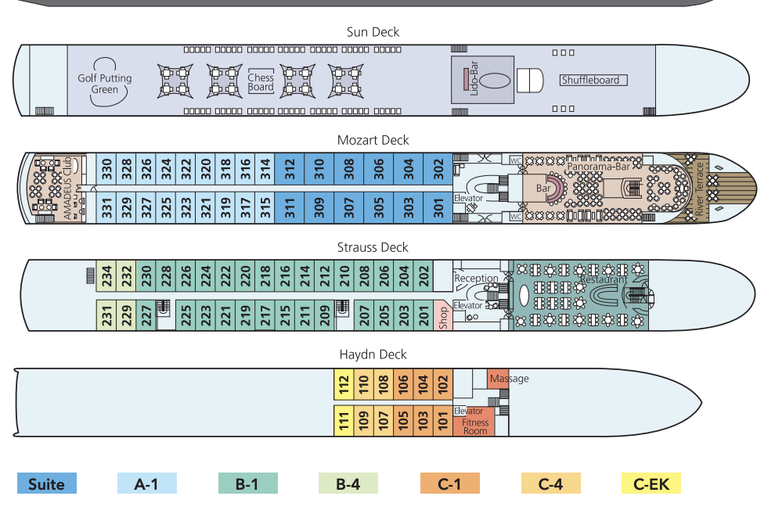Click the Shuffleboard label on Sun Deck
Image resolution: width=775 pixels, height=532 pixels.
(593, 80)
